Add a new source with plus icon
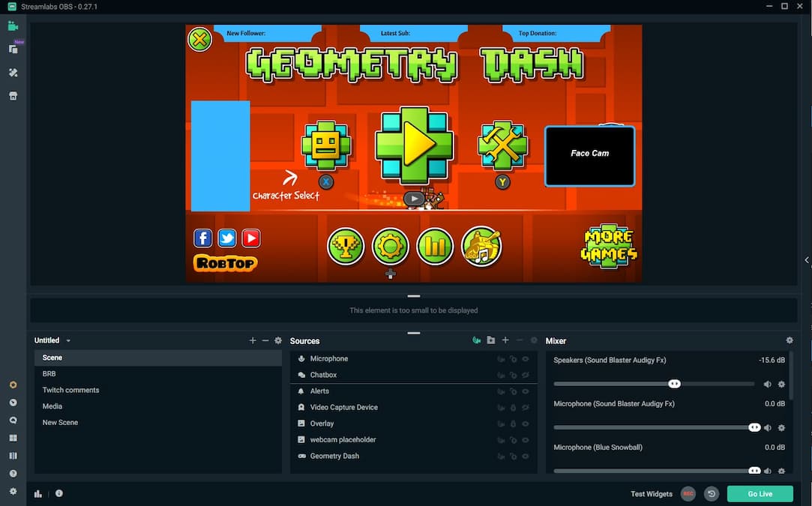 [x=505, y=340]
